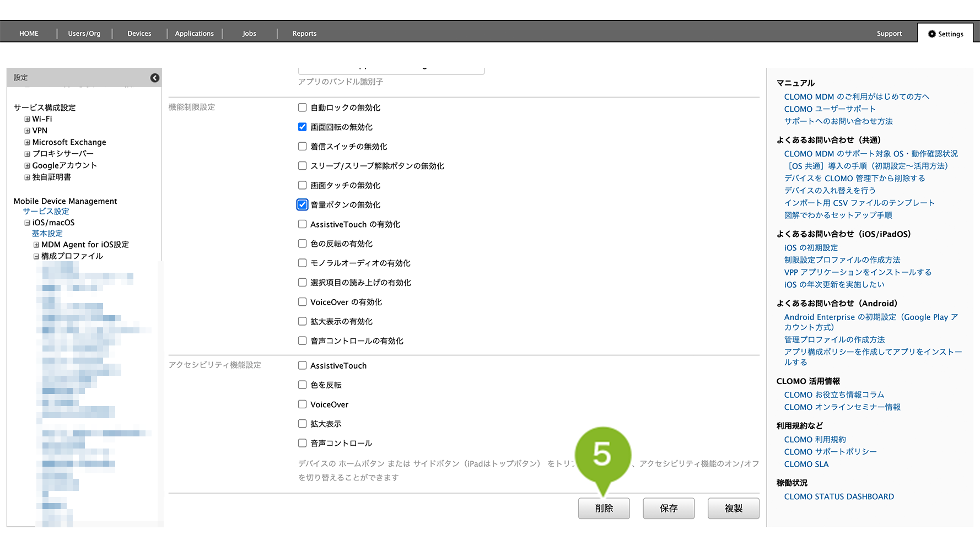Collapse the 設定 sidebar panel arrow

pos(155,78)
